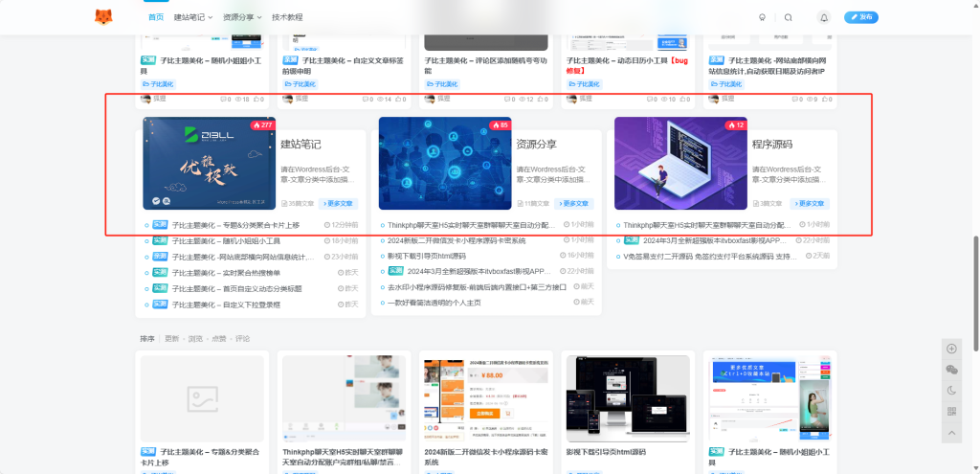Viewport: 980px width, 474px height.
Task: Open the purple laptop cover image of 程序源码
Action: (680, 163)
